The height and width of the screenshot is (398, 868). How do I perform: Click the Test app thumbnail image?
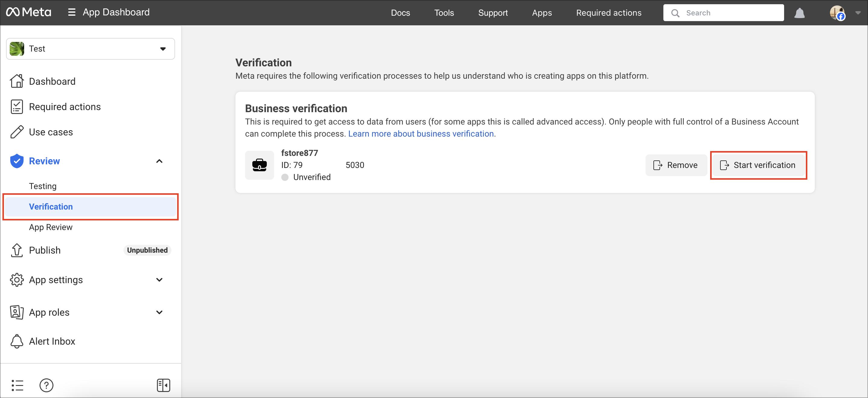pos(17,49)
